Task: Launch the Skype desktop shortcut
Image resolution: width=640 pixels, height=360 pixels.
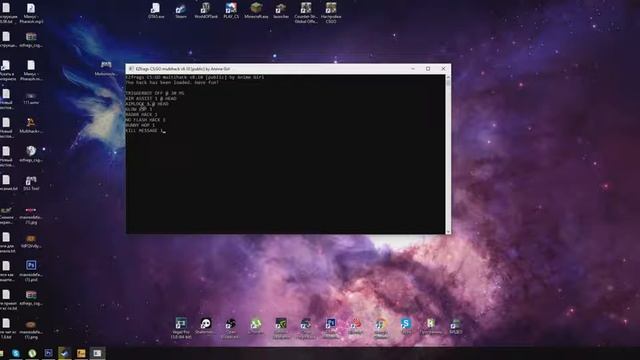Action: (406, 326)
